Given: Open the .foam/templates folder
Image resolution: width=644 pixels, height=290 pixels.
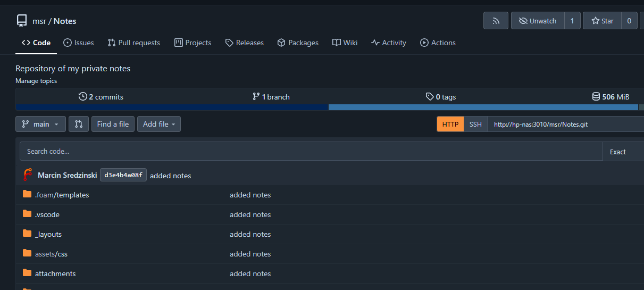Looking at the screenshot, I should click(x=62, y=195).
